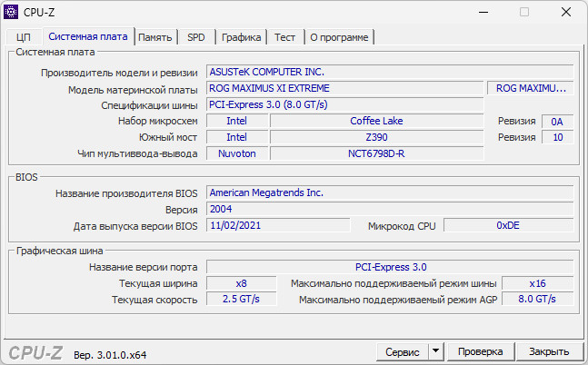Click the Z390 southbridge field

tap(376, 137)
